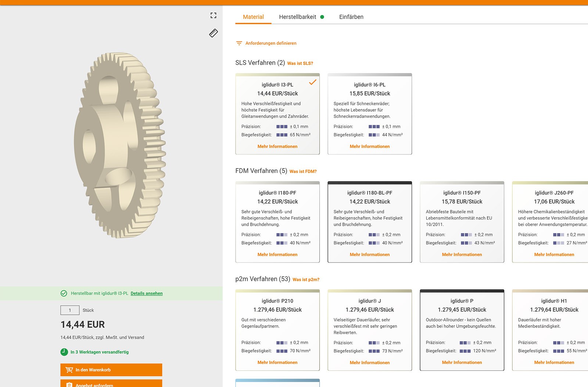Click the filter icon beside Anforderungen definieren
This screenshot has width=588, height=387.
239,43
